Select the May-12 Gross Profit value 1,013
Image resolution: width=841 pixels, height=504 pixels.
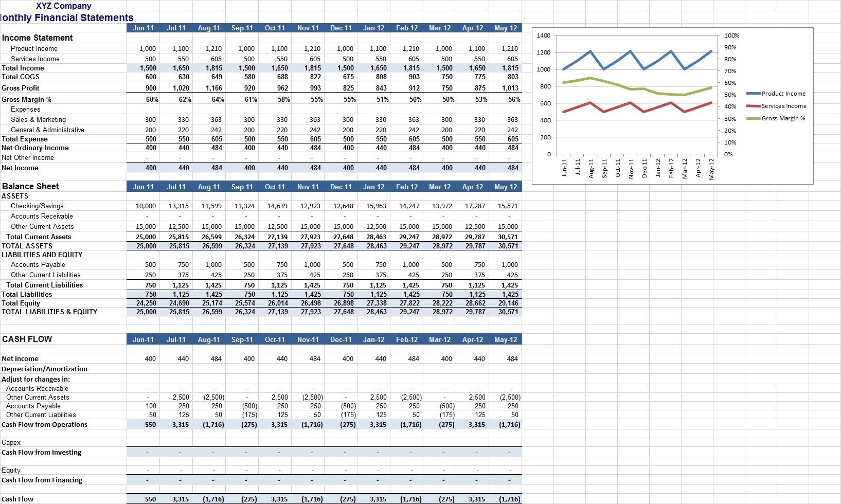pyautogui.click(x=510, y=88)
